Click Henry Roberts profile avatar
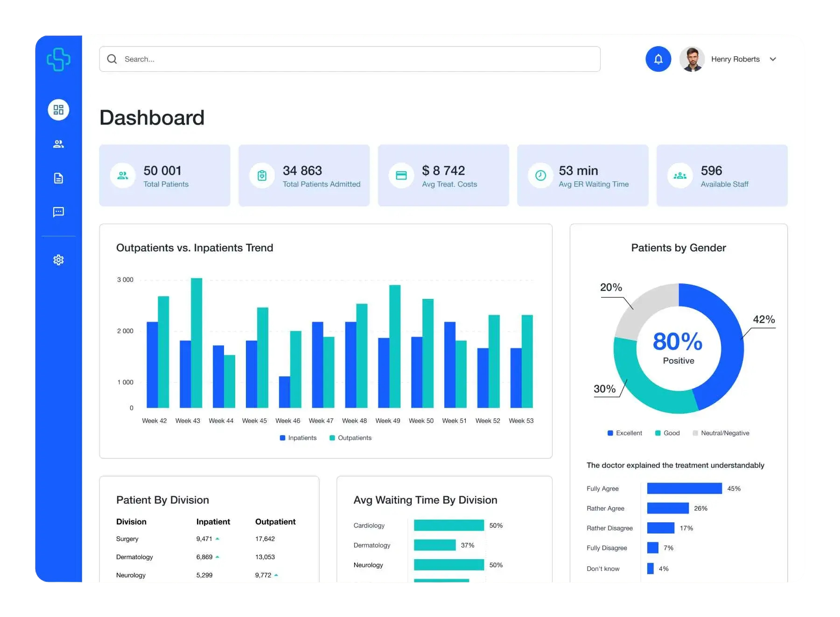This screenshot has height=617, width=840. [692, 59]
